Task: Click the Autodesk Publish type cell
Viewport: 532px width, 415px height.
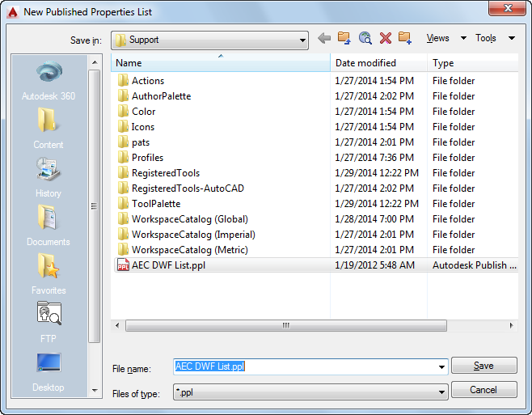Action: point(475,265)
